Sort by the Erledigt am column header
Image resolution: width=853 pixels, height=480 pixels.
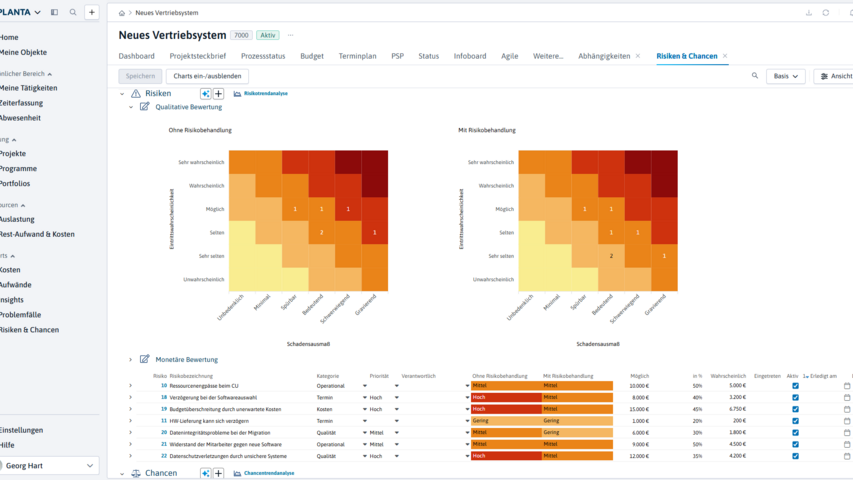823,376
